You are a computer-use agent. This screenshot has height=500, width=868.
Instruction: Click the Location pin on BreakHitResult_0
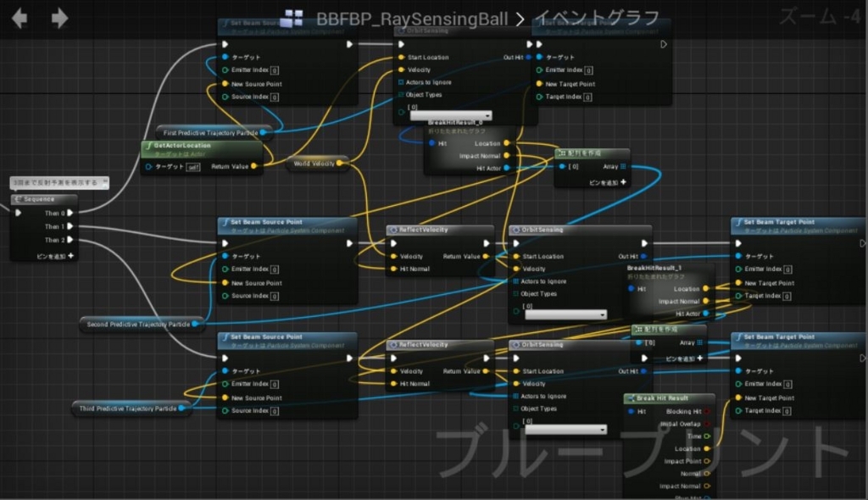(x=507, y=143)
